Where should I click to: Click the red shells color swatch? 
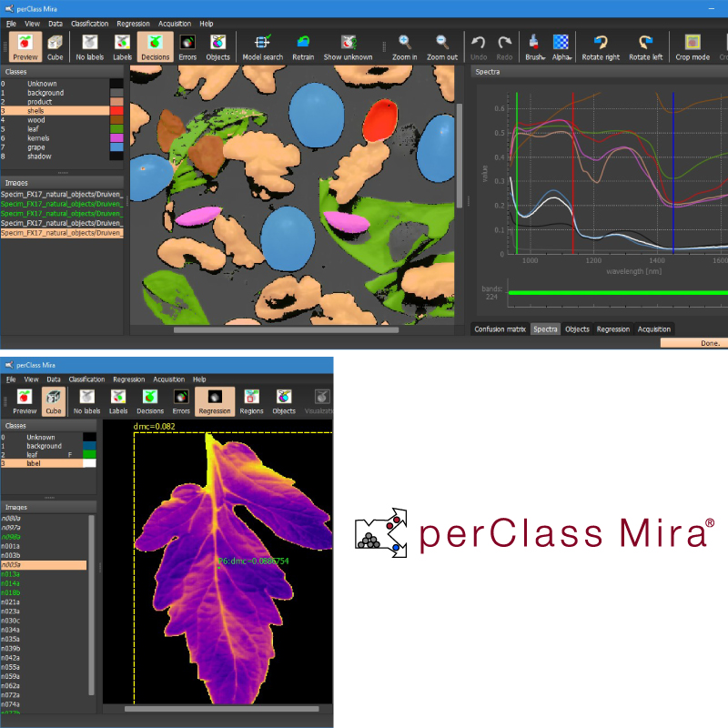116,111
